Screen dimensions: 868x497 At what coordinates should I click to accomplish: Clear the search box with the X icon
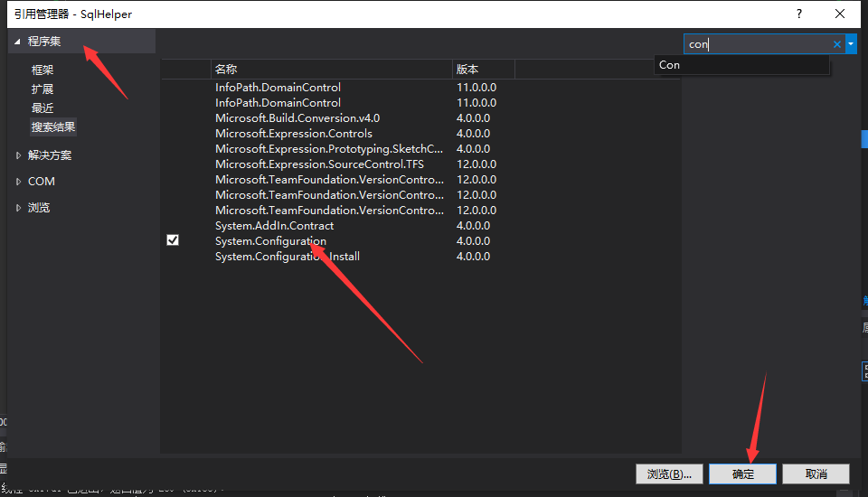(836, 44)
